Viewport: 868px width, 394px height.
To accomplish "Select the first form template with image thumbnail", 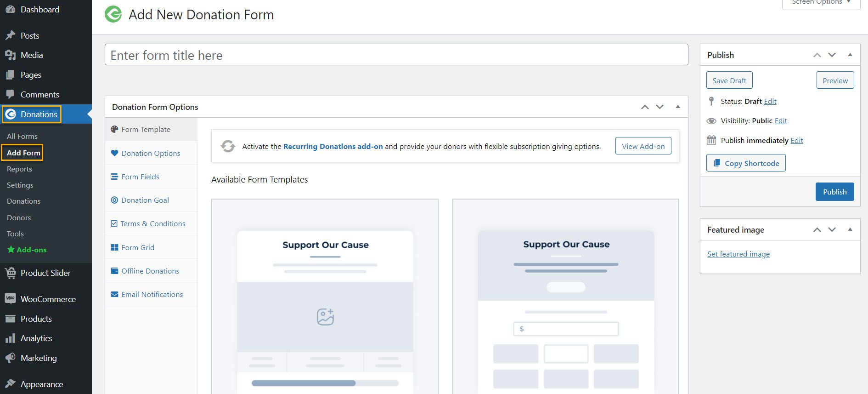I will click(x=325, y=296).
